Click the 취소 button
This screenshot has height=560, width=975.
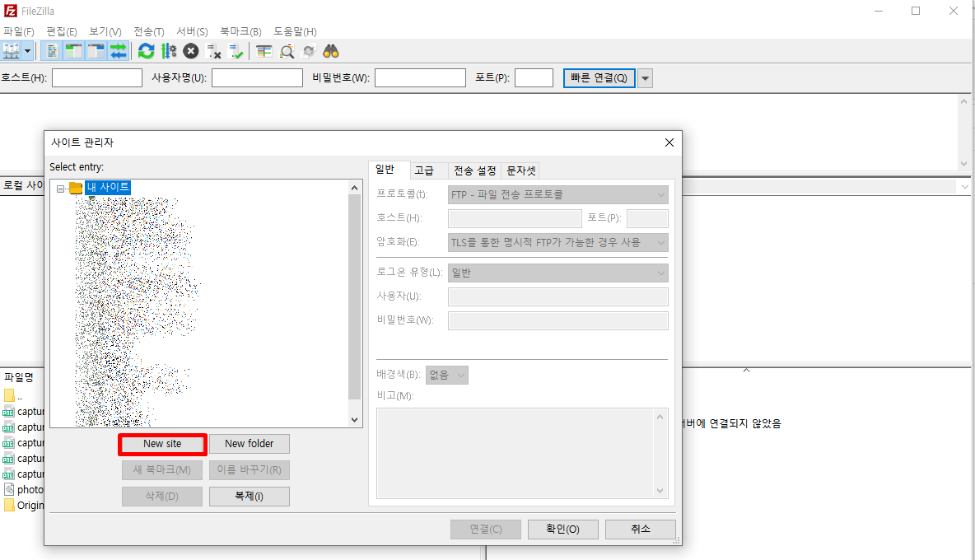point(641,529)
